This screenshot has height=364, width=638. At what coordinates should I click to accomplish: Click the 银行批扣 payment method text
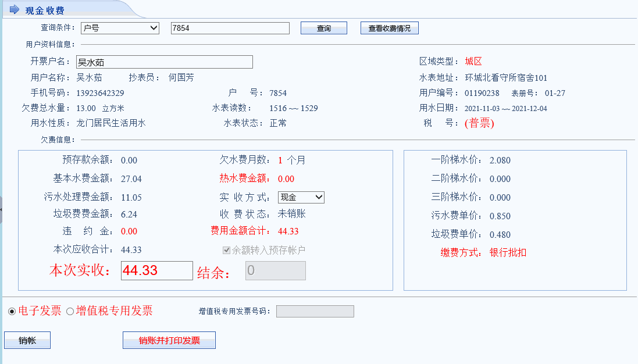(x=508, y=252)
